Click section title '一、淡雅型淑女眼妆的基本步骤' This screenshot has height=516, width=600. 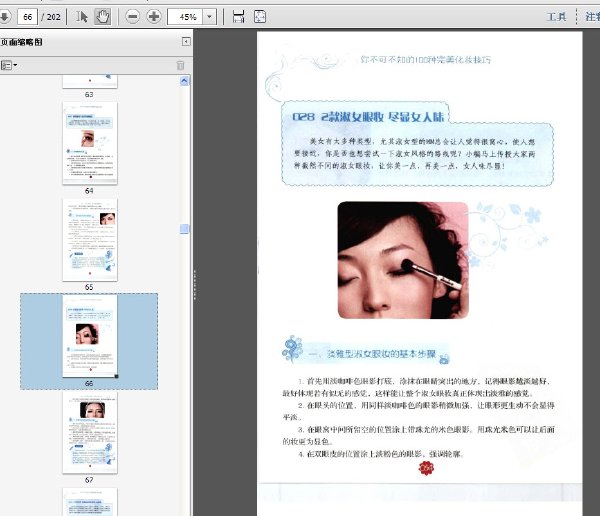(x=372, y=353)
